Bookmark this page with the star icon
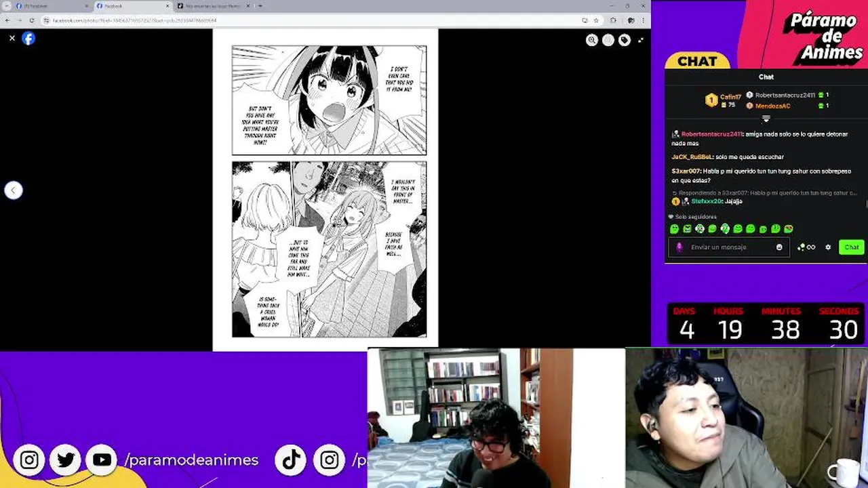Screen dimensions: 868x488 click(596, 20)
